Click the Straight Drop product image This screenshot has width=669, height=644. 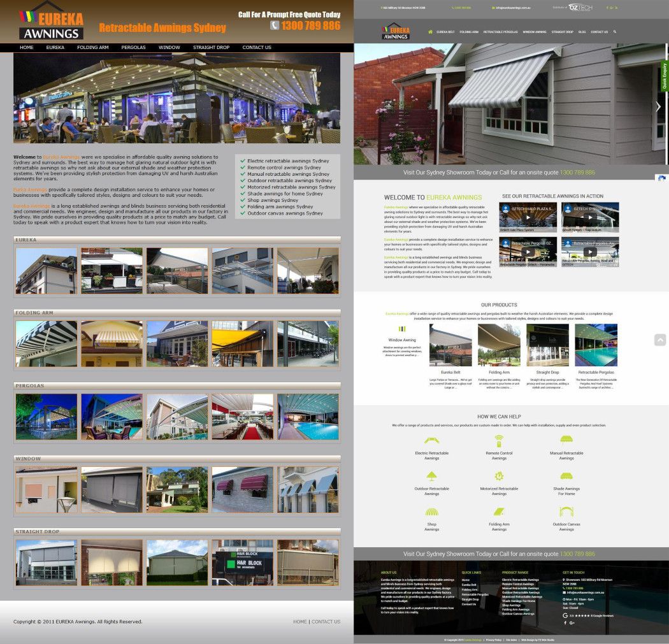tap(547, 345)
